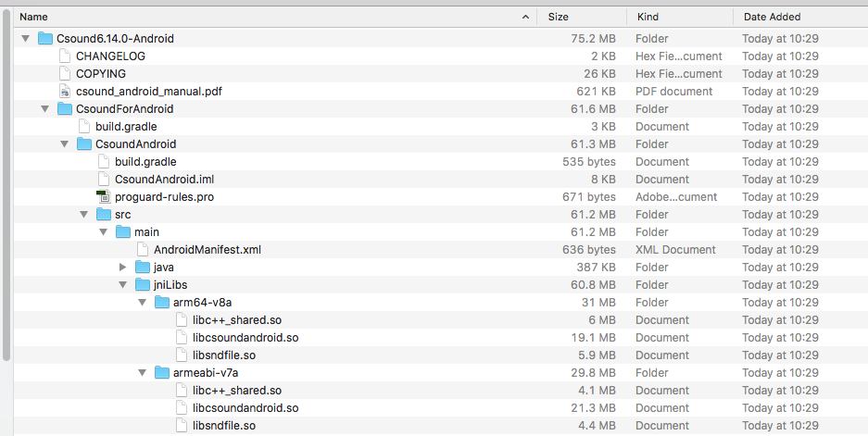Click the 671 bytes size value
Viewport: 868px width, 436px height.
click(589, 197)
